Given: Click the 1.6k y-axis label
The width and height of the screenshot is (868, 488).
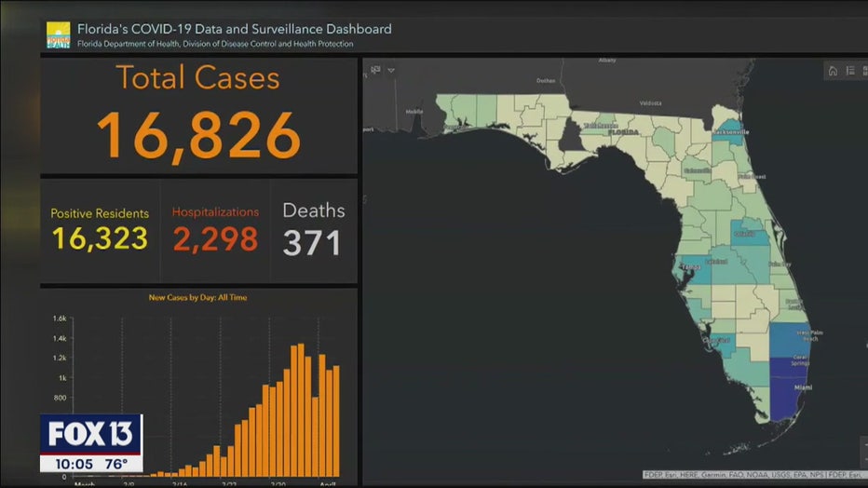Looking at the screenshot, I should pos(60,319).
